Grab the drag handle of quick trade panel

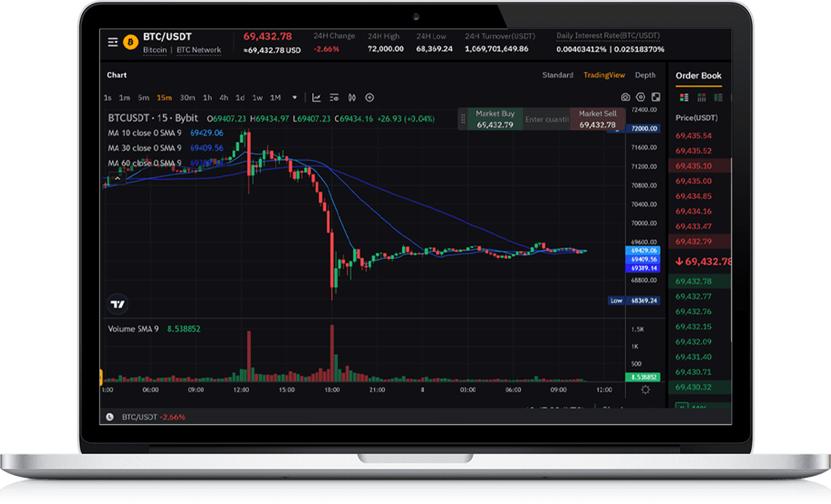(x=463, y=119)
